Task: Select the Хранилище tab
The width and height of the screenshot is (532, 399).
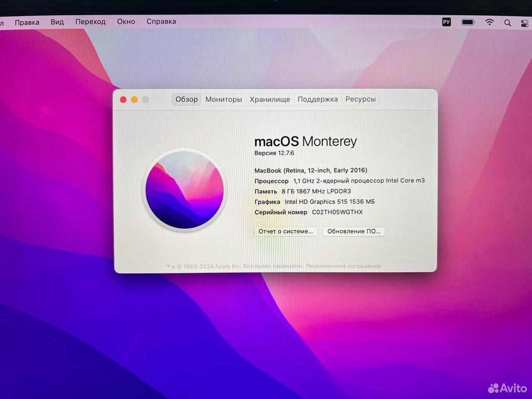Action: click(270, 99)
